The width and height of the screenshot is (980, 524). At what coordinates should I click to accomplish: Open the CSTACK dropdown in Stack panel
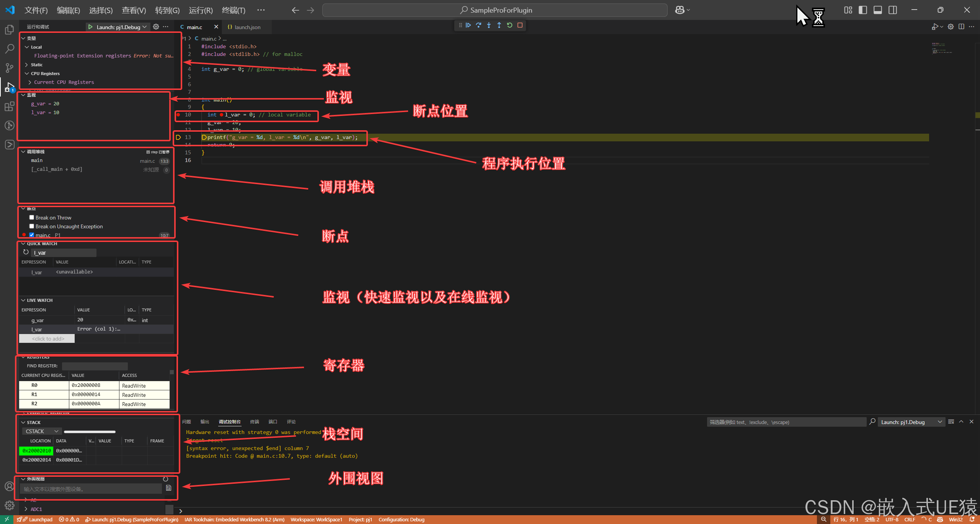coord(42,431)
